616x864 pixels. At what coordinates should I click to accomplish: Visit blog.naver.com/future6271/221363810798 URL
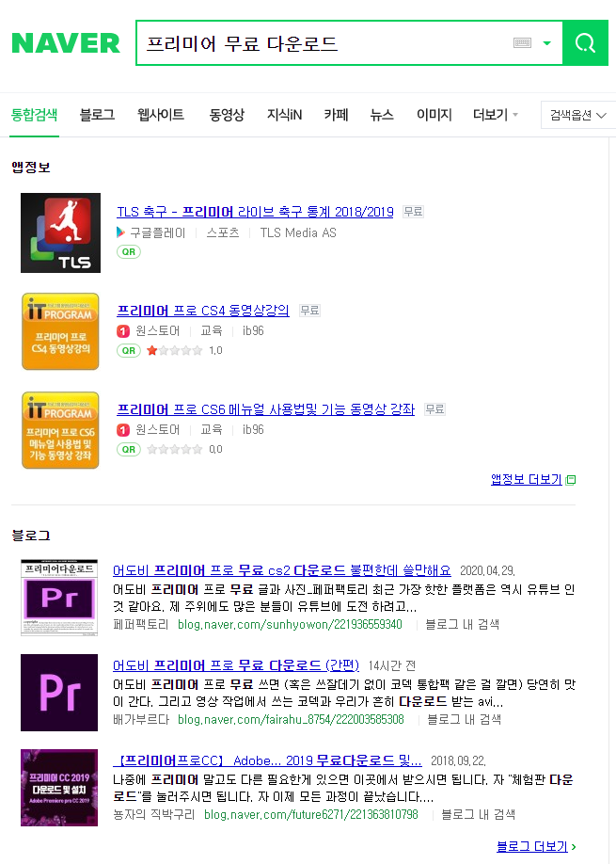click(310, 814)
